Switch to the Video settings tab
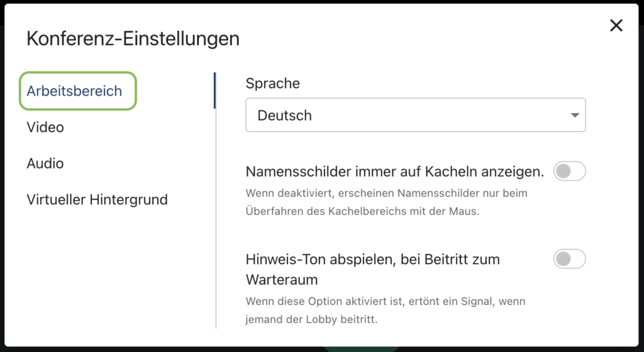 tap(45, 128)
